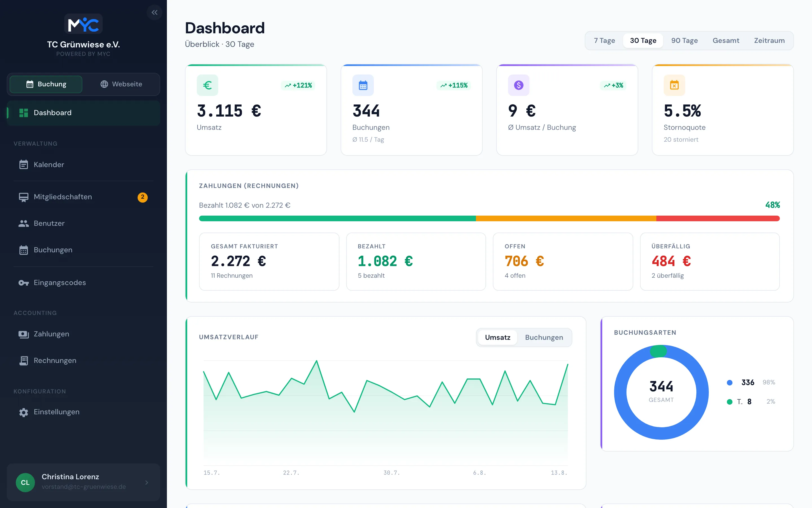Click the green euro icon on Umsatz card
This screenshot has width=812, height=508.
tap(207, 85)
